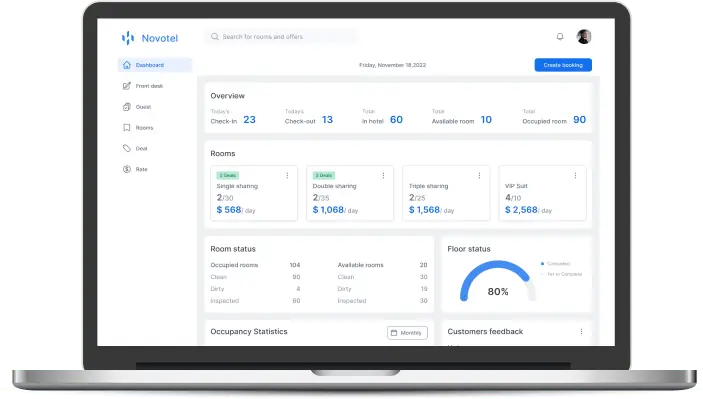Click the Novotel logo icon

[128, 38]
